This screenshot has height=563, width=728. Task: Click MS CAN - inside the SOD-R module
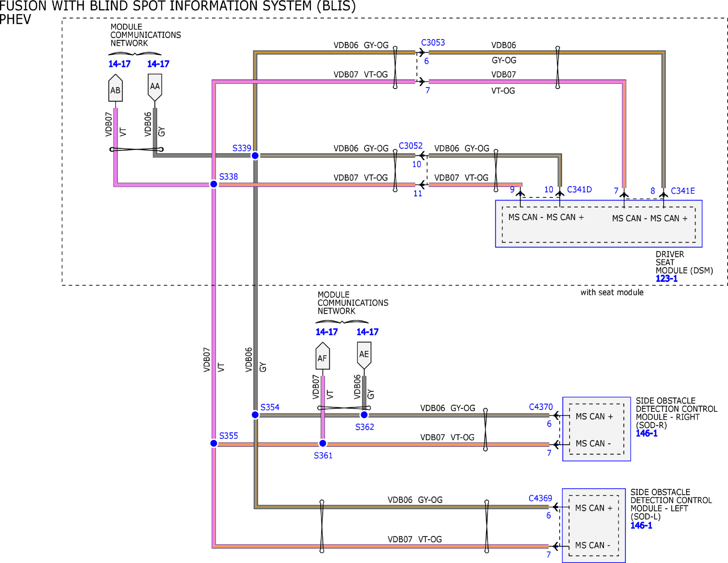tap(593, 444)
